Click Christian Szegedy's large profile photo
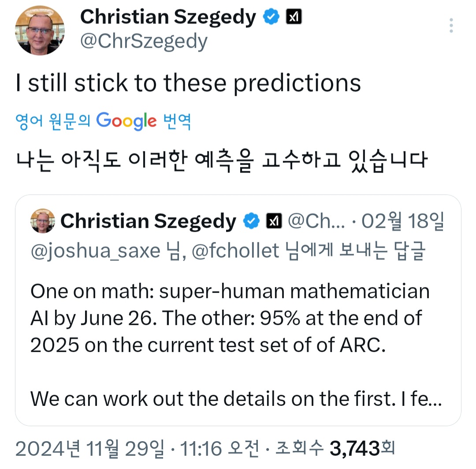 (x=40, y=30)
